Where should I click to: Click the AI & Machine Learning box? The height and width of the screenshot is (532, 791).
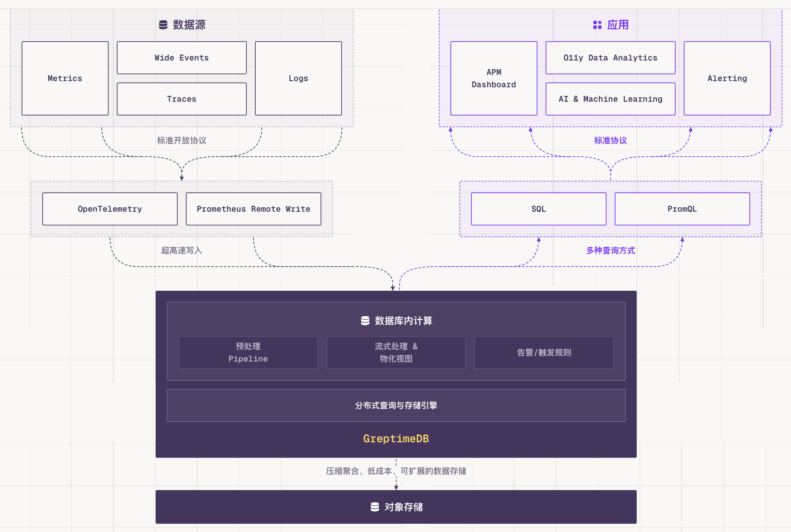tap(610, 99)
